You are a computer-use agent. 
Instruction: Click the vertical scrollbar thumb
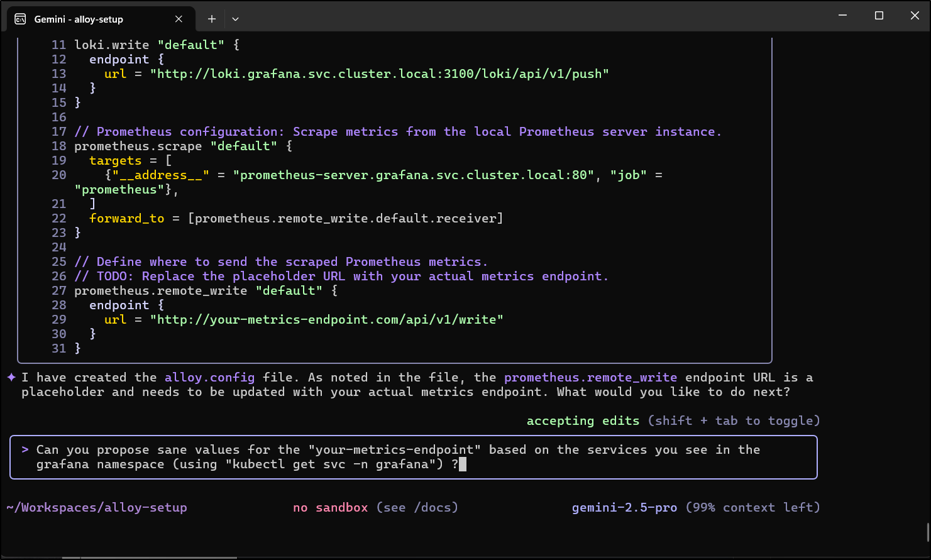click(x=928, y=533)
